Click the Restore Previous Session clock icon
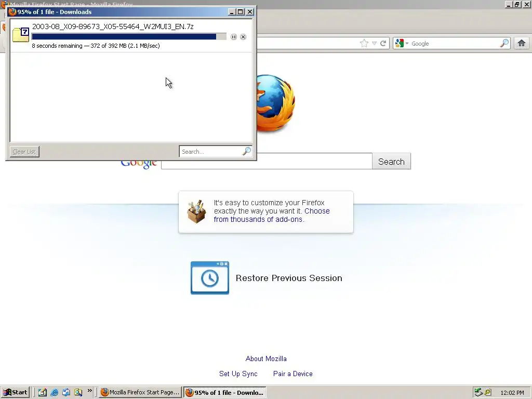 point(210,278)
